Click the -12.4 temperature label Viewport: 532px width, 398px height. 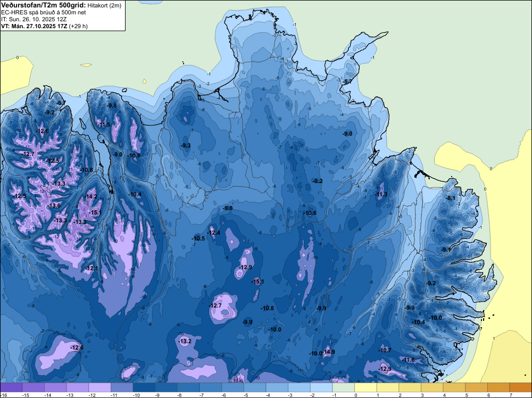click(214, 233)
